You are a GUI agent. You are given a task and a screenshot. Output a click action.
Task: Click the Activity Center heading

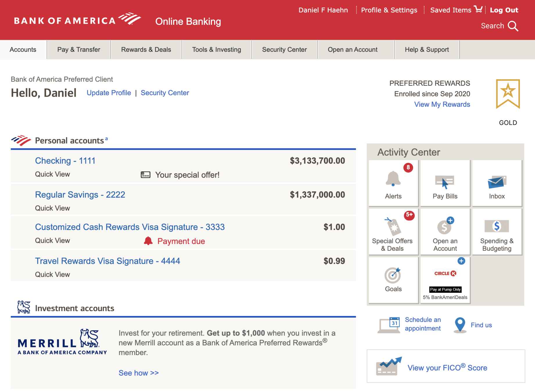409,152
